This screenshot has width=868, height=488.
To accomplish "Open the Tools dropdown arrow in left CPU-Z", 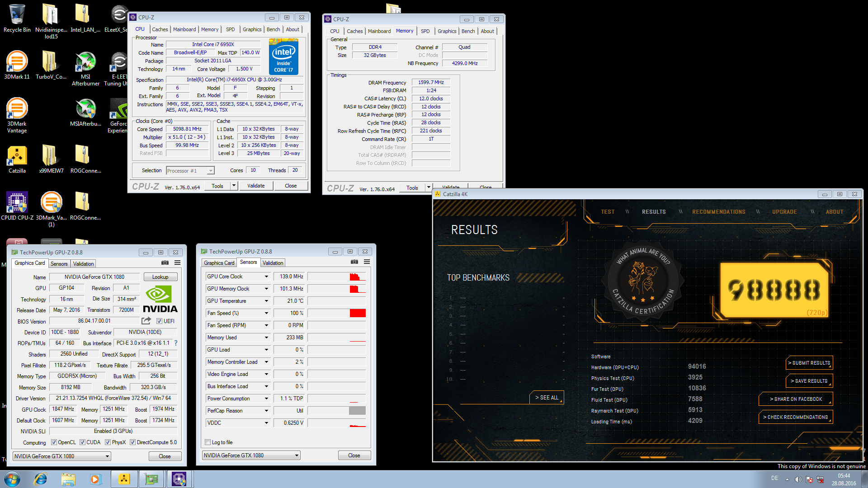I will (234, 186).
